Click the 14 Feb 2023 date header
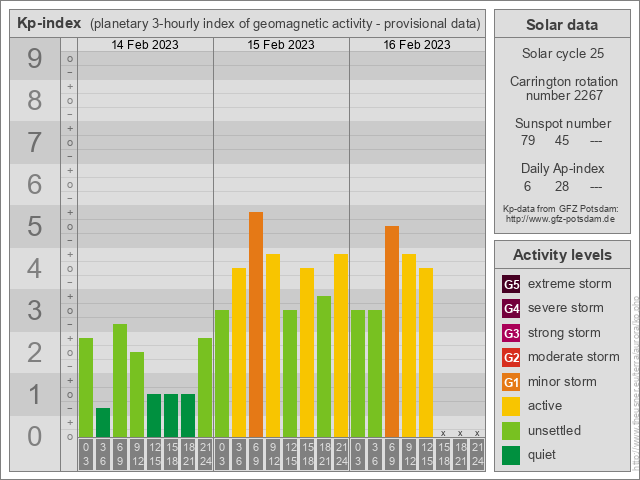Screen dimensions: 640x480 [145, 45]
